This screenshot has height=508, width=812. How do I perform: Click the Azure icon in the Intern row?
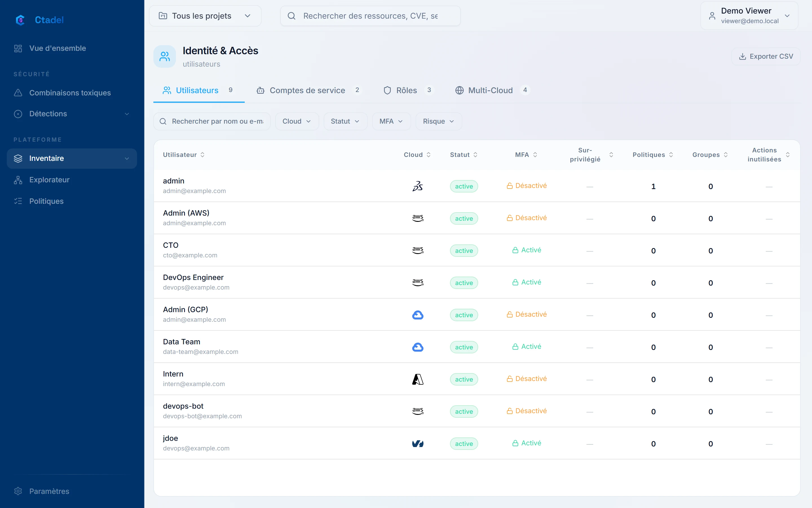[x=417, y=379]
